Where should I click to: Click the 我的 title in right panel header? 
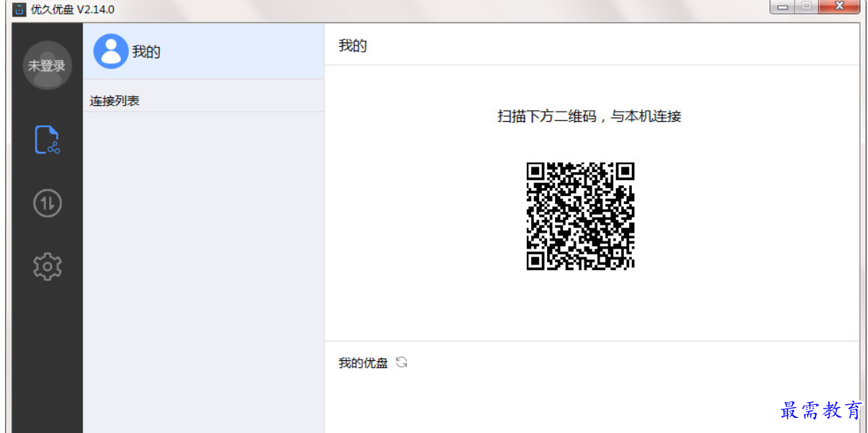pyautogui.click(x=353, y=46)
